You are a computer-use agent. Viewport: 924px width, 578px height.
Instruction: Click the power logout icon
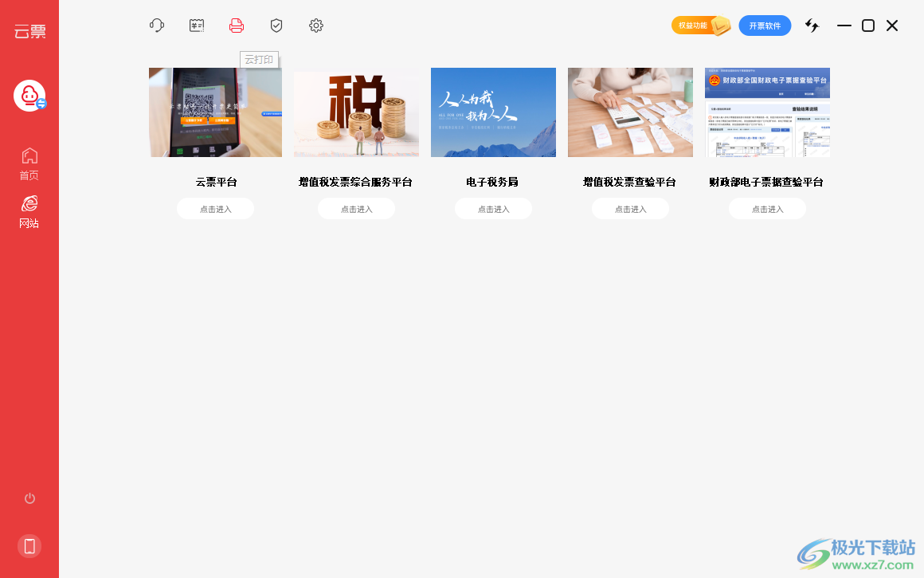[29, 498]
